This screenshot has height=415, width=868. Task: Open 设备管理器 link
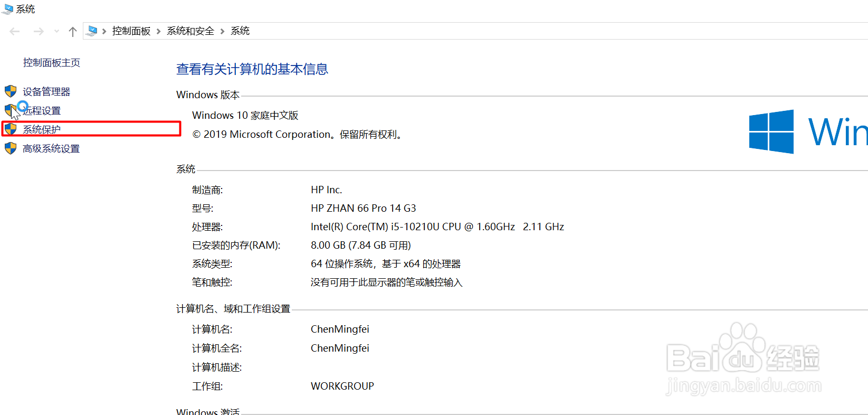point(46,92)
